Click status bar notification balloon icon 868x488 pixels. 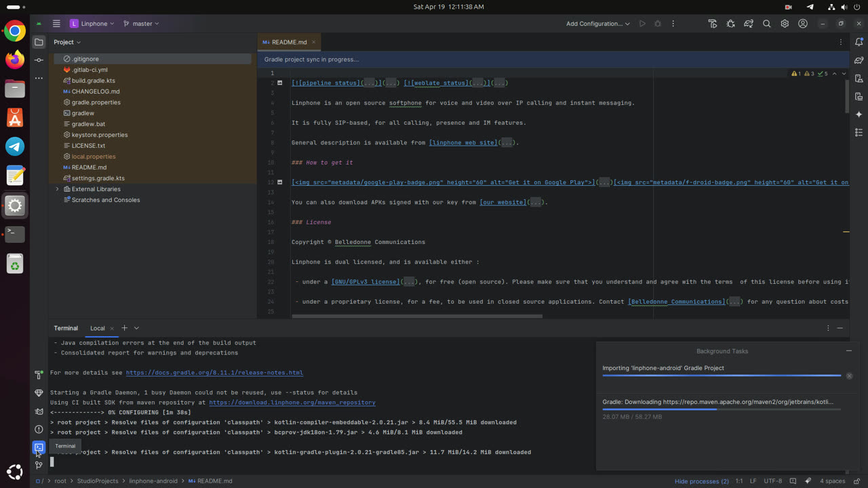pos(793,481)
